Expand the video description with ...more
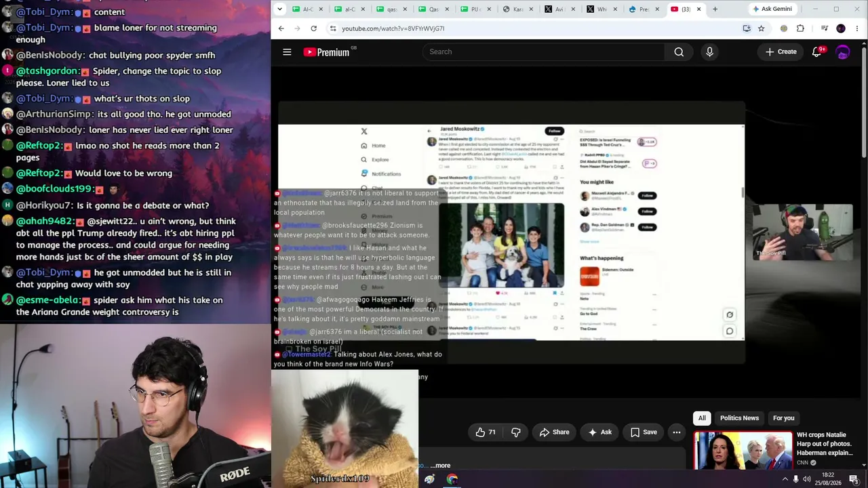Image resolution: width=868 pixels, height=488 pixels. point(440,466)
